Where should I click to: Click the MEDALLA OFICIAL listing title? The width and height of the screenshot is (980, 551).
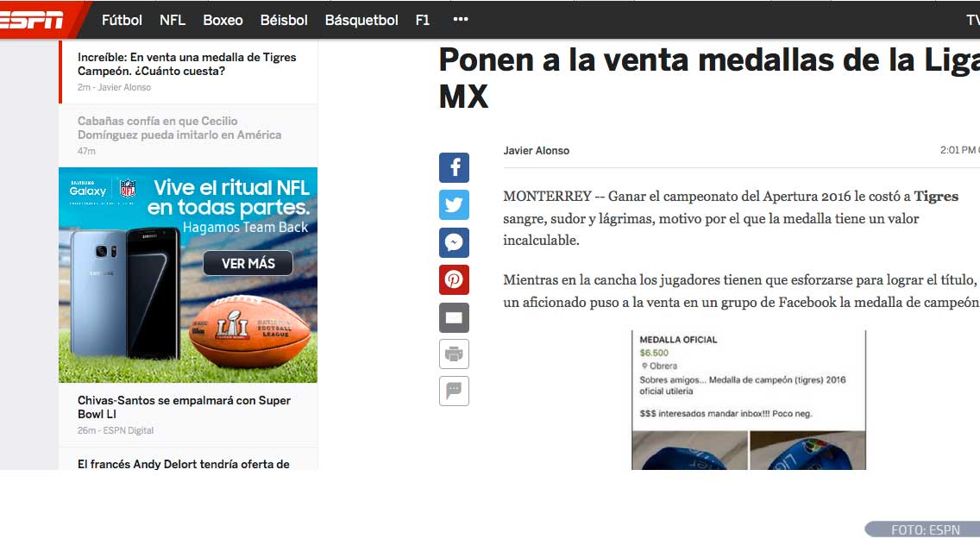coord(678,340)
